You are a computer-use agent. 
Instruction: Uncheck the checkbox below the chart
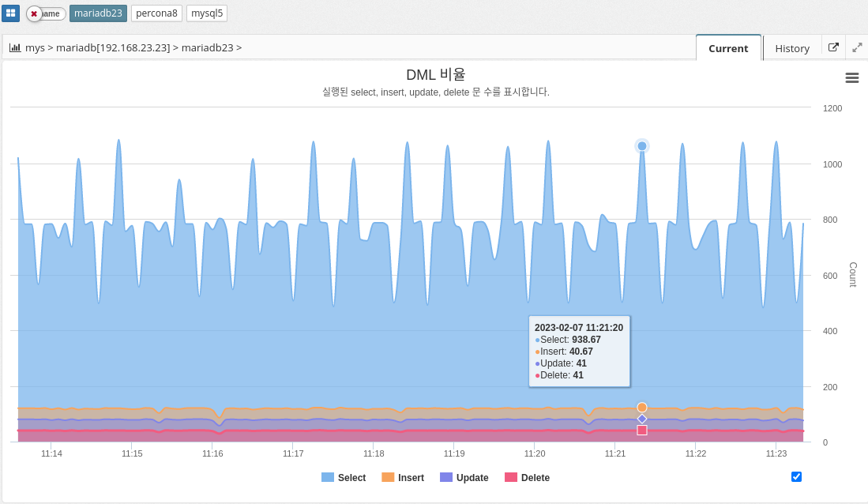pos(796,476)
